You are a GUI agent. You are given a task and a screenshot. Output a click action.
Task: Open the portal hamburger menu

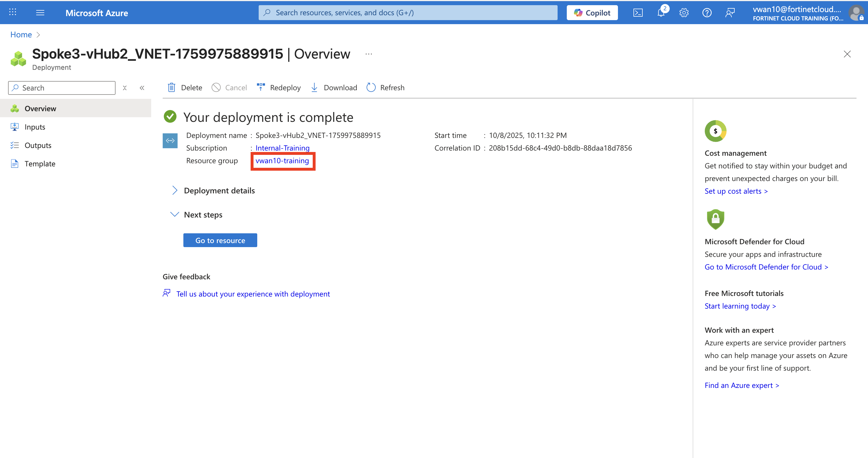click(40, 13)
